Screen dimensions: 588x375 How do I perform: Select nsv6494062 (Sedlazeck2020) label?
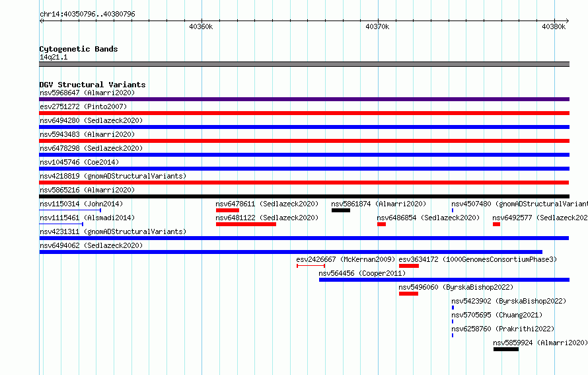coord(91,245)
